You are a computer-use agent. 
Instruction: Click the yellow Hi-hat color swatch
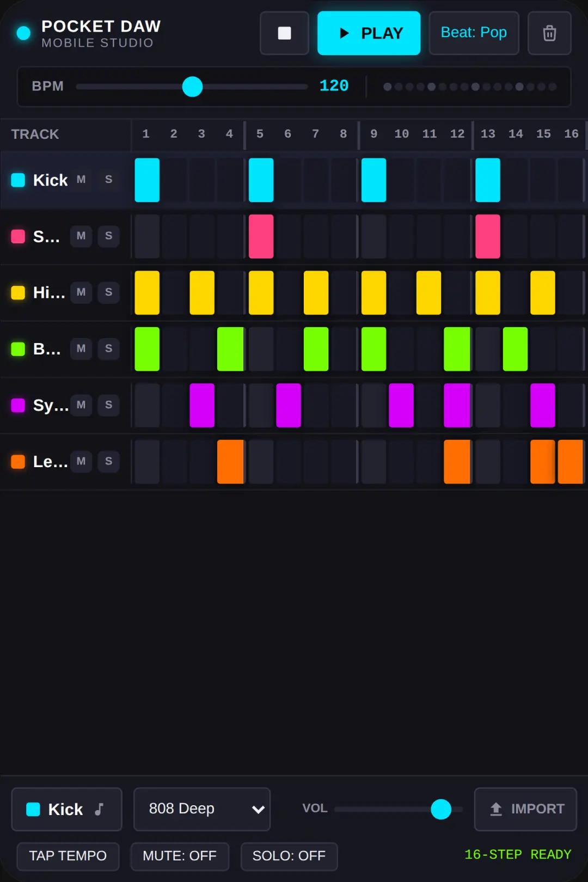click(x=18, y=293)
